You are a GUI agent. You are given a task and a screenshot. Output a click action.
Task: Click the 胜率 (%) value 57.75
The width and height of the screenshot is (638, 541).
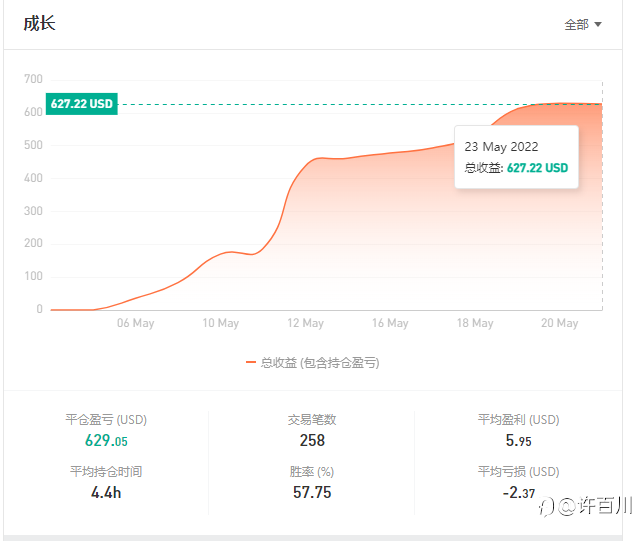click(x=312, y=492)
